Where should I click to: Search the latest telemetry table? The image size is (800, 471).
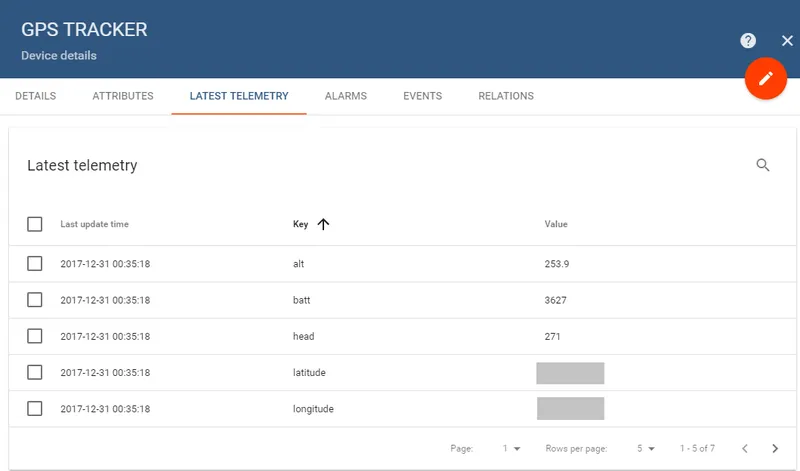point(763,165)
